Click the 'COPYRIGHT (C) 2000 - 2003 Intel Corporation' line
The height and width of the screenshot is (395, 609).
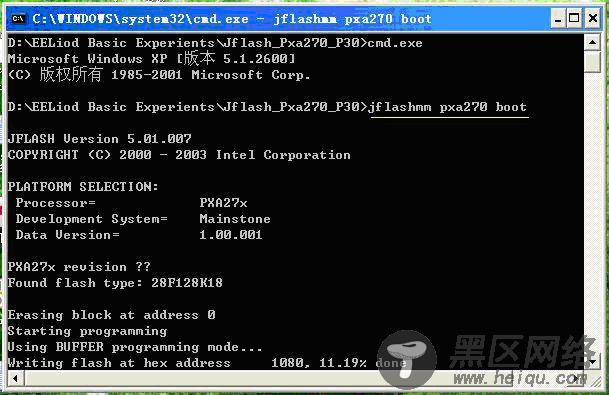(179, 155)
